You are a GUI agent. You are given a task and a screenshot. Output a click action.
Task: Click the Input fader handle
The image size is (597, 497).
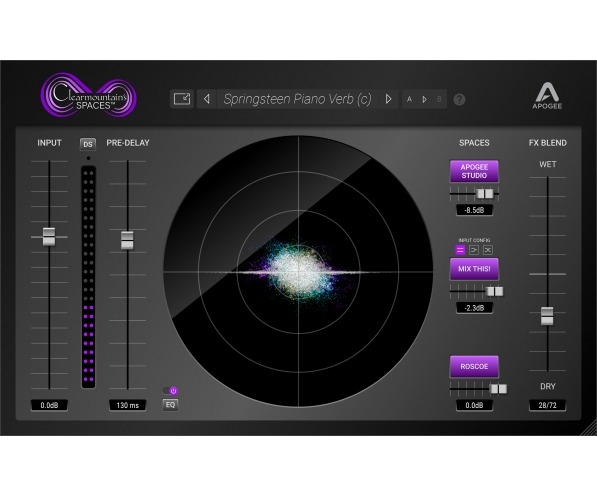coord(49,237)
